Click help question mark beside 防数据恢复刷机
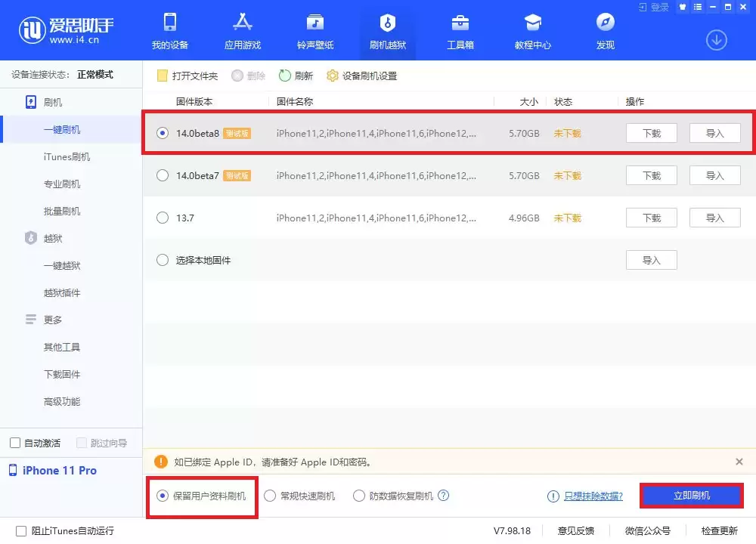This screenshot has width=756, height=544. 444,496
